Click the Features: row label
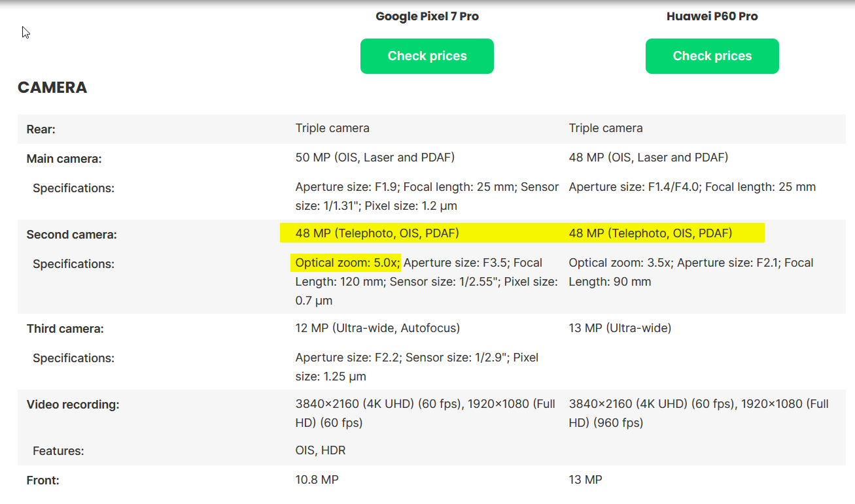 [x=58, y=451]
